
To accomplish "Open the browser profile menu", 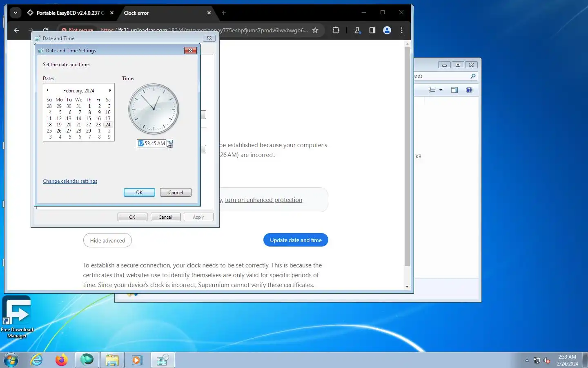I will 387,30.
